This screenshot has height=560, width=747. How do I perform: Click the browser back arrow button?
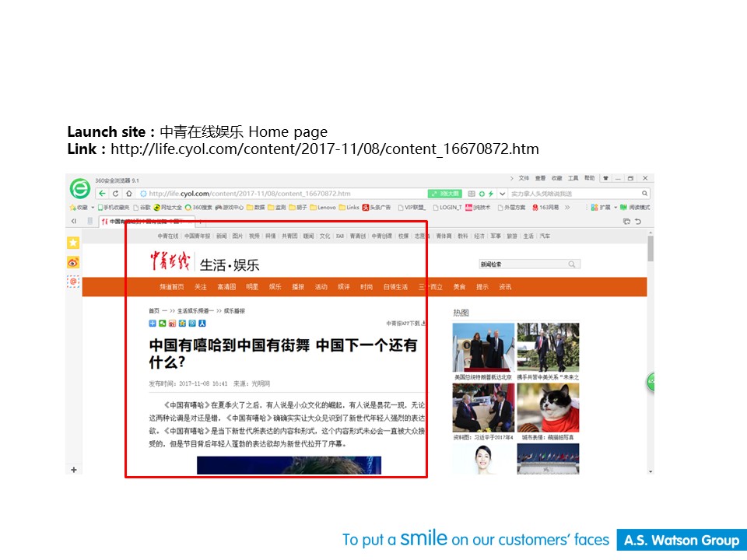click(103, 194)
